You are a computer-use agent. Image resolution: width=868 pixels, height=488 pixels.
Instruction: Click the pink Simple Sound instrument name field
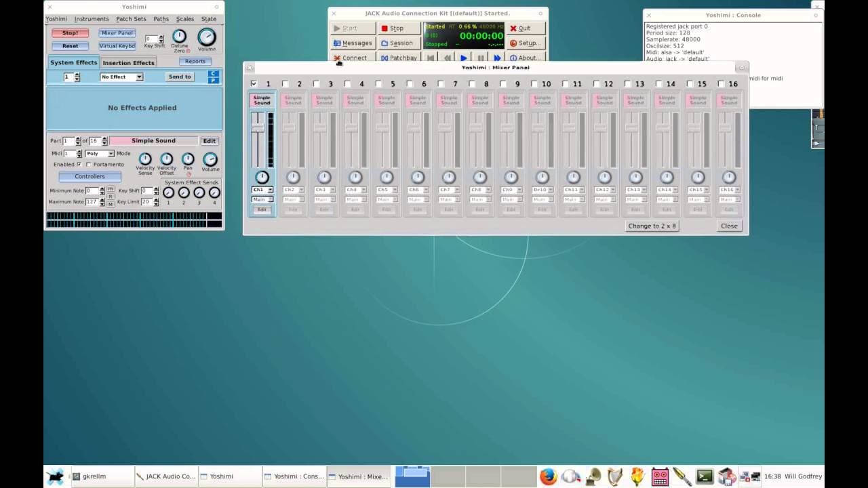click(153, 141)
